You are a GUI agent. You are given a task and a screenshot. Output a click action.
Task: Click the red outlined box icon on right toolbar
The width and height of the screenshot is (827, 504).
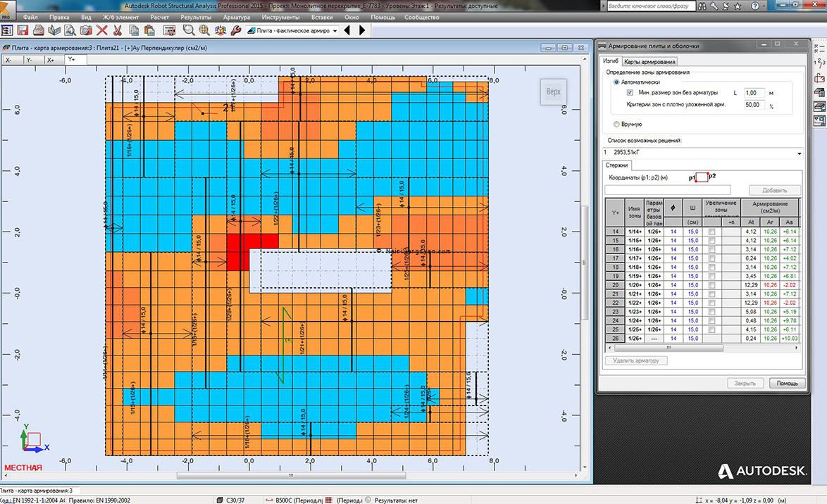pos(819,78)
